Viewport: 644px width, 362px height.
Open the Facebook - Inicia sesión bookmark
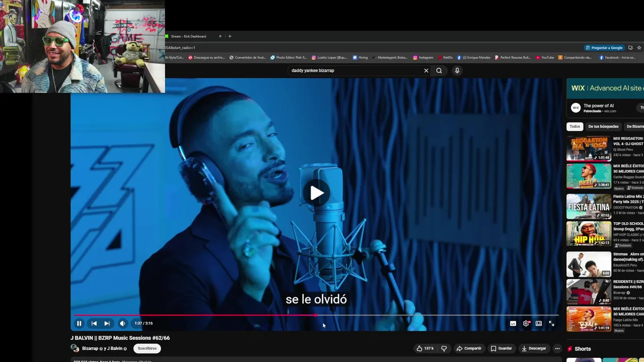(x=616, y=57)
